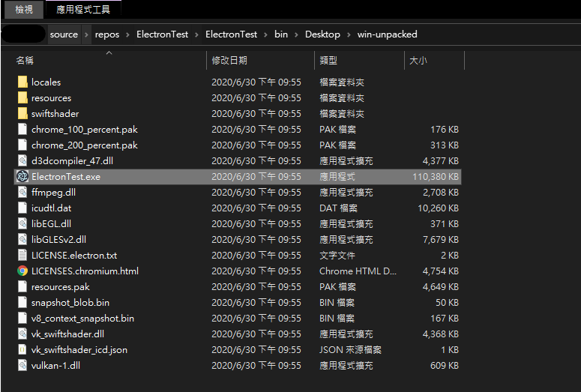
Task: Click the LICENSES.chromium.html file name
Action: tap(85, 271)
